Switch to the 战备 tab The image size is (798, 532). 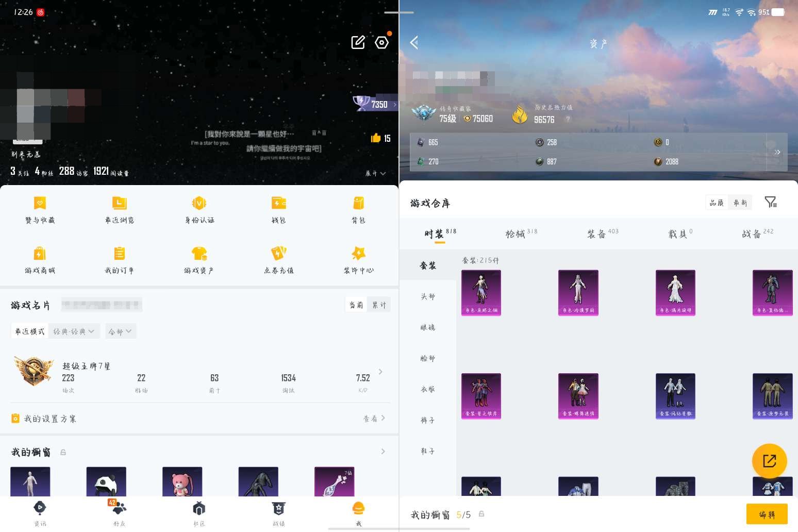coord(757,234)
